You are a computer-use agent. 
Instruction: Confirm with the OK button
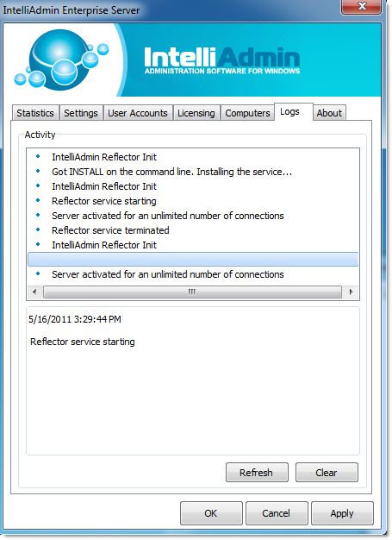click(x=211, y=513)
